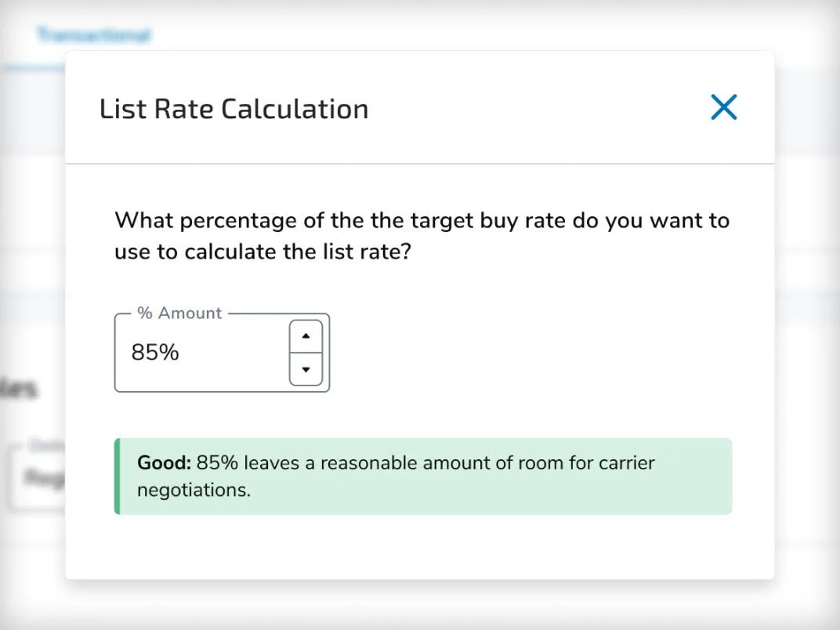Click the blue X icon in header
This screenshot has height=630, width=840.
724,107
